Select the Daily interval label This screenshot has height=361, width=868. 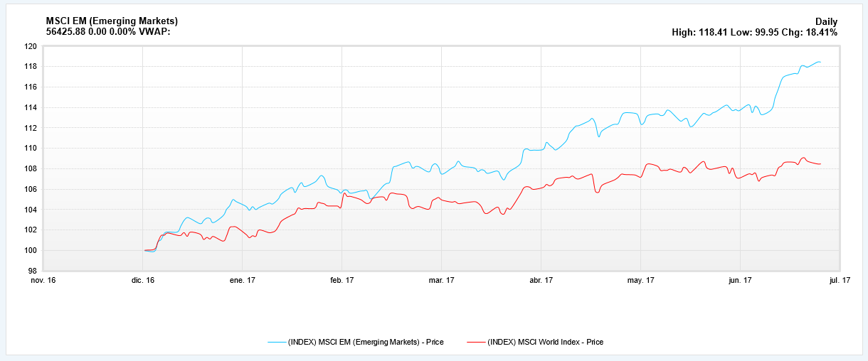pos(826,22)
